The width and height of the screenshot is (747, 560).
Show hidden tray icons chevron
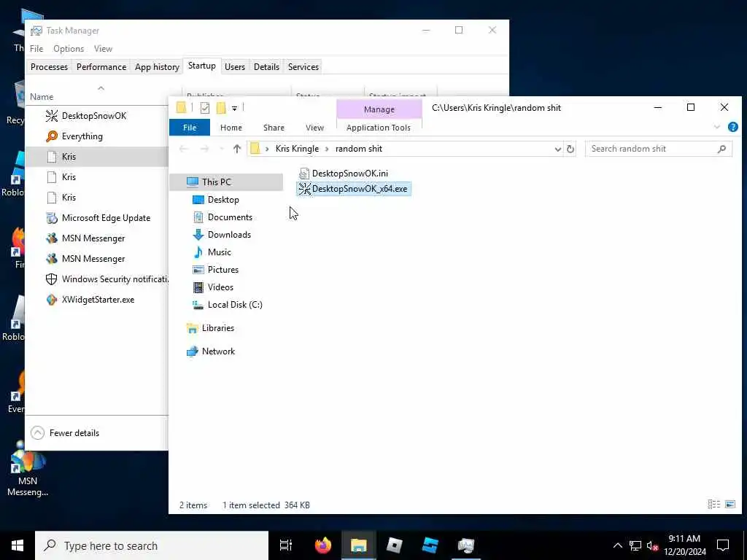(x=617, y=545)
